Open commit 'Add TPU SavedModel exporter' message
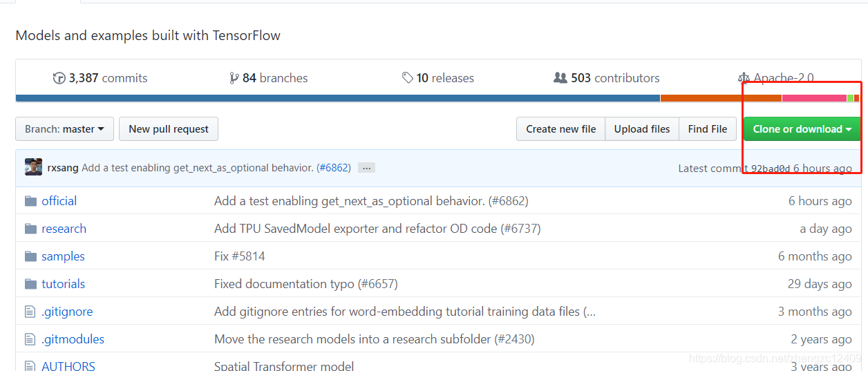This screenshot has height=371, width=868. tap(377, 229)
